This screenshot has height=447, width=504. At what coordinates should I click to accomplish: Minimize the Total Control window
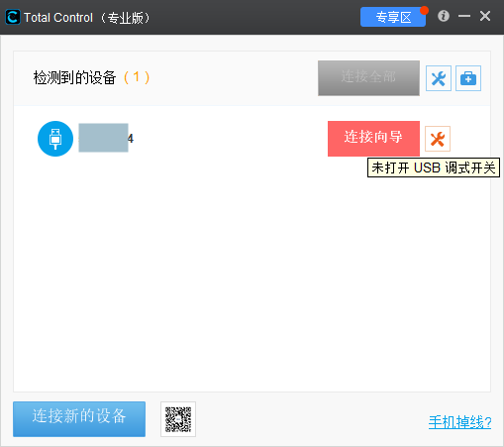[464, 16]
